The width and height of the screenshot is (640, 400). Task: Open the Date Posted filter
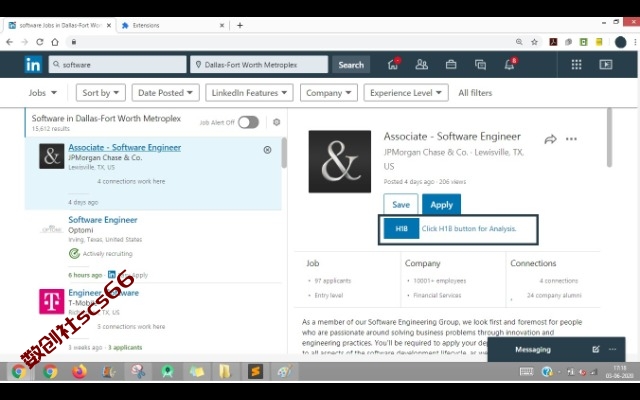(x=165, y=93)
